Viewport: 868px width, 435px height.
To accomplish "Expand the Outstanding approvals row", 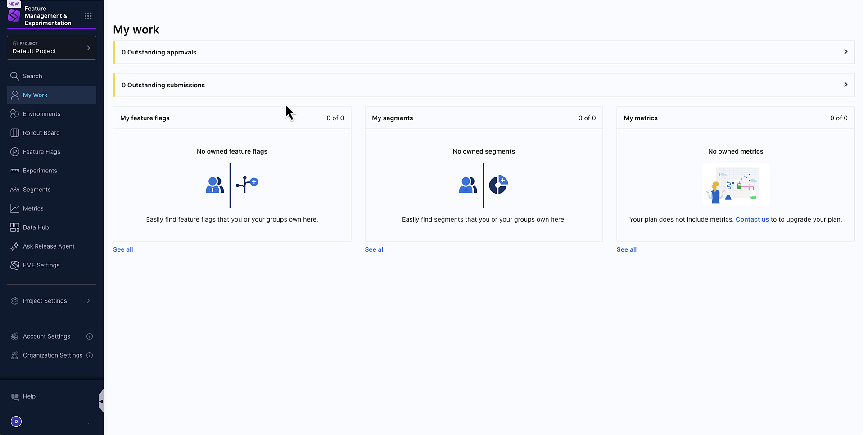I will [845, 52].
